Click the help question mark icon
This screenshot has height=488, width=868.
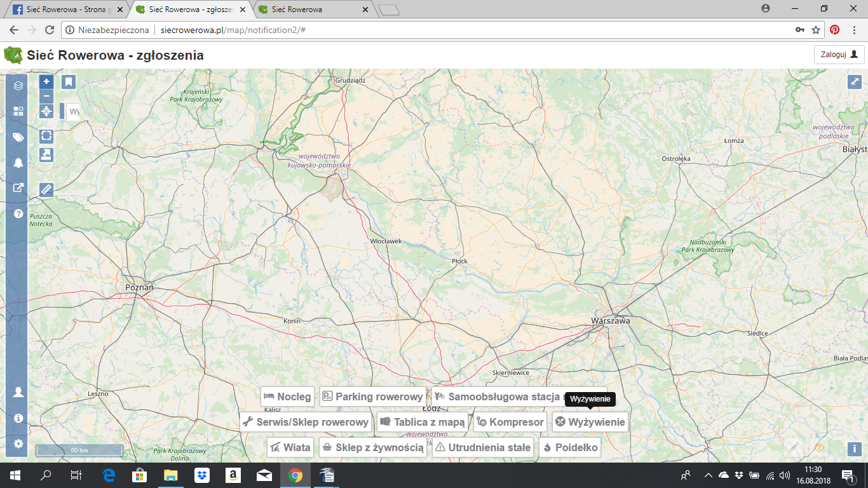[18, 213]
